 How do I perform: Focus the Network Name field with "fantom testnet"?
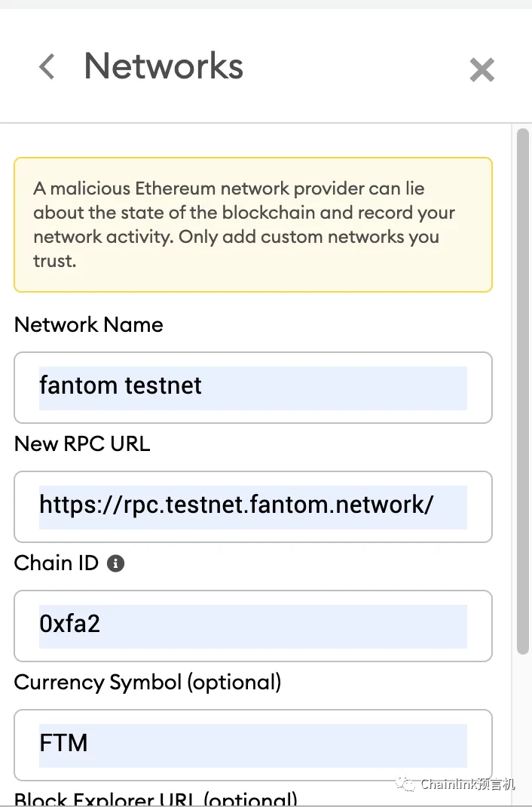point(252,388)
